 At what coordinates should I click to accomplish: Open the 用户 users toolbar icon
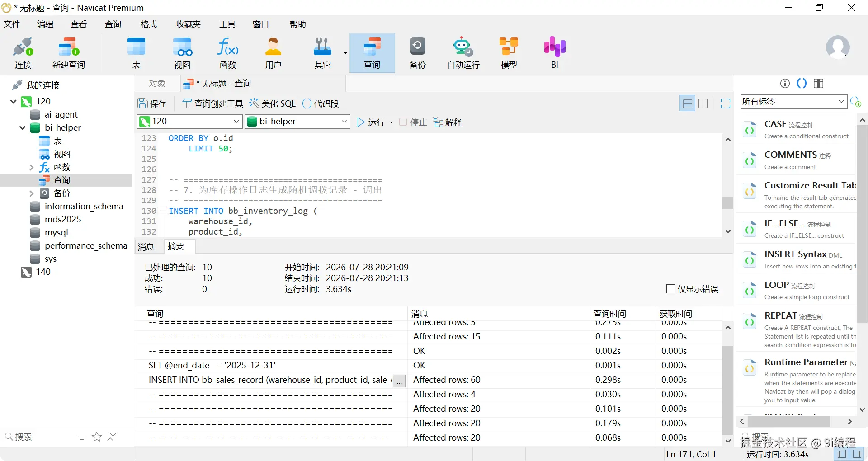[x=273, y=53]
